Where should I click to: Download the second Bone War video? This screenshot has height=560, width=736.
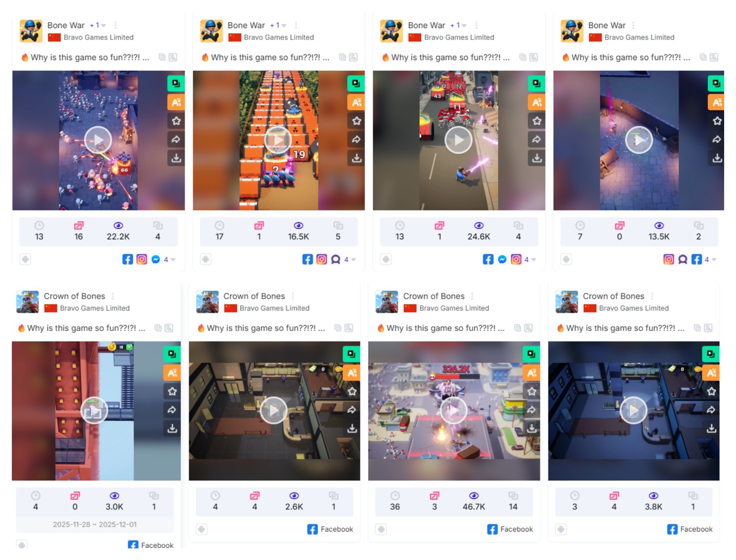[356, 158]
